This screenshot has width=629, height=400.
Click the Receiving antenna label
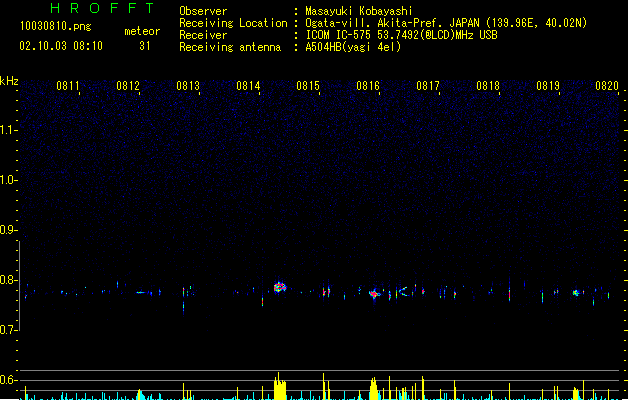tap(230, 47)
